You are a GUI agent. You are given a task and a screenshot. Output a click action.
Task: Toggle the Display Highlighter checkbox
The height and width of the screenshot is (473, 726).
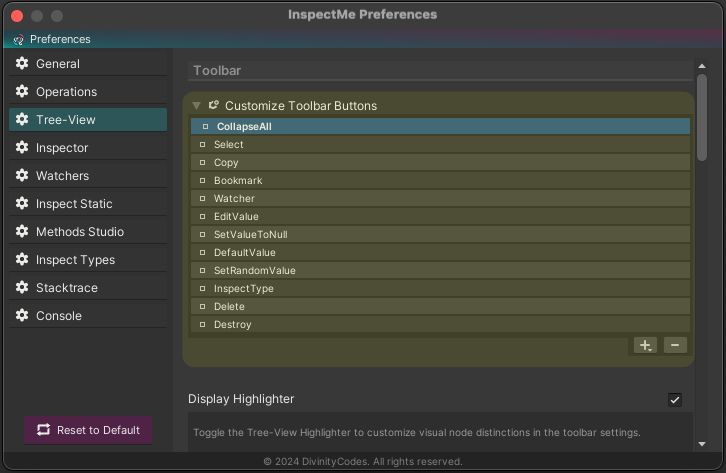(x=675, y=399)
